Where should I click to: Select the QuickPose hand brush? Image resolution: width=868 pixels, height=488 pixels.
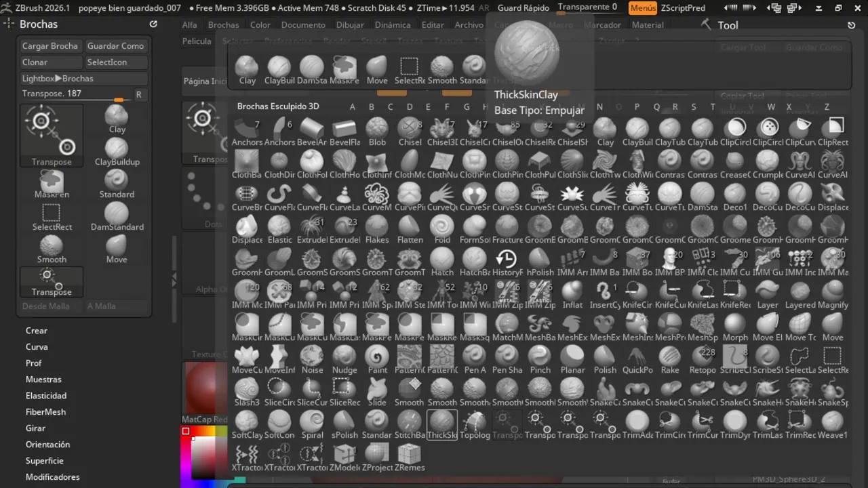[637, 359]
